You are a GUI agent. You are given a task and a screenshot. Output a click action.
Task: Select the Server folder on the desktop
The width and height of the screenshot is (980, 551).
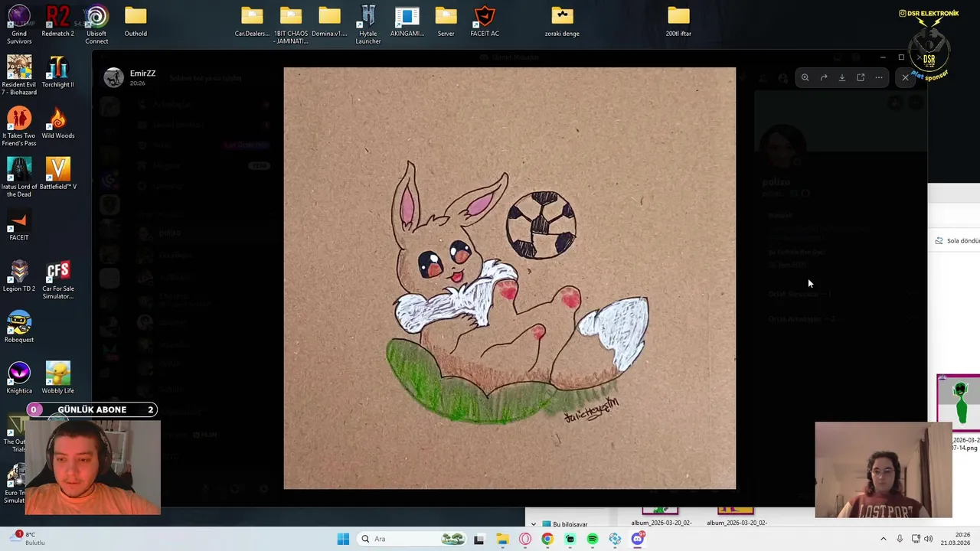pos(446,21)
